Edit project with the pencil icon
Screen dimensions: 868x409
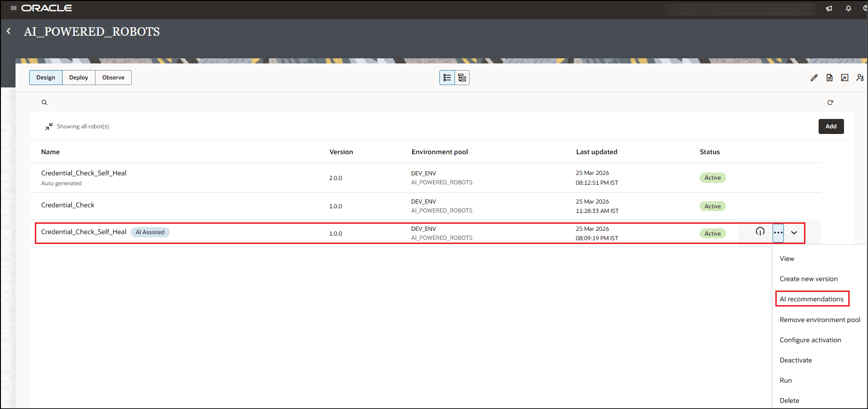(814, 78)
